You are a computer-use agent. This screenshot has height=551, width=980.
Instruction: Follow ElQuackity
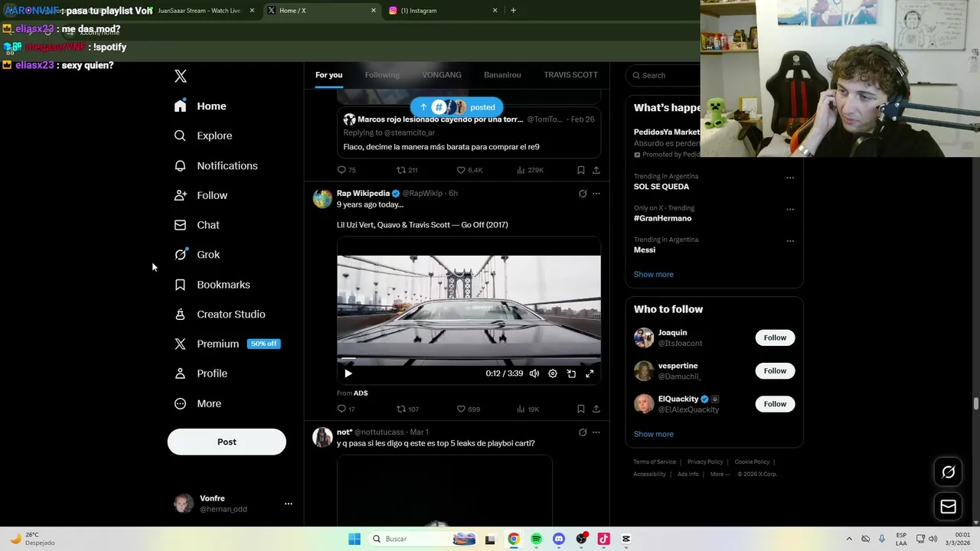(x=775, y=404)
